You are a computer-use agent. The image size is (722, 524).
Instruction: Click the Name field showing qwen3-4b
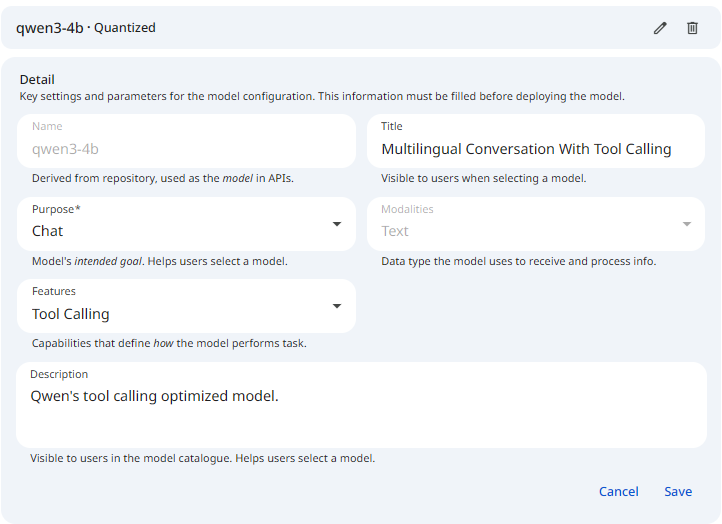[x=66, y=149]
